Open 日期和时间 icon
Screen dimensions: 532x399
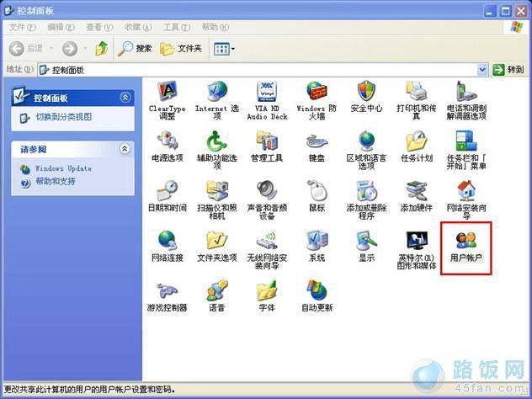click(x=168, y=191)
